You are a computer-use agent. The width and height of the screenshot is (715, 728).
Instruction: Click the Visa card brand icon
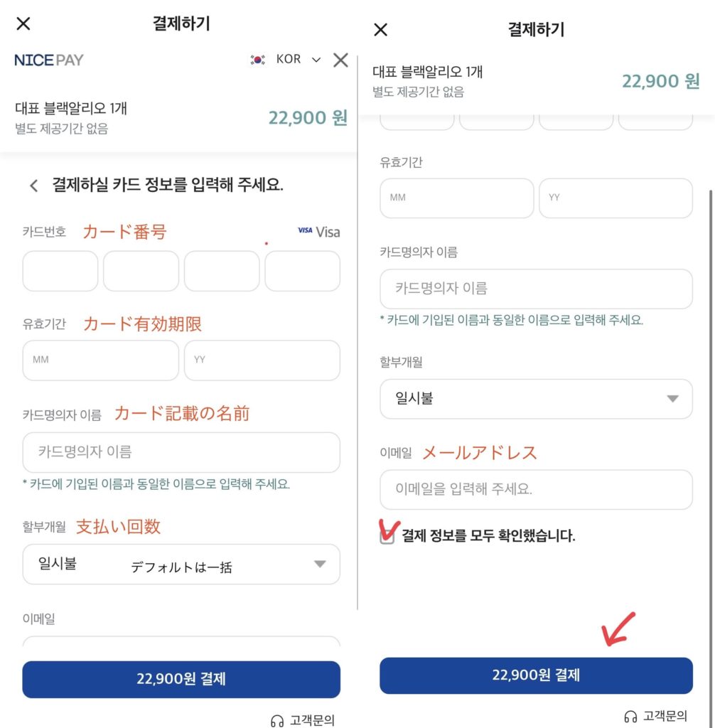pos(318,231)
